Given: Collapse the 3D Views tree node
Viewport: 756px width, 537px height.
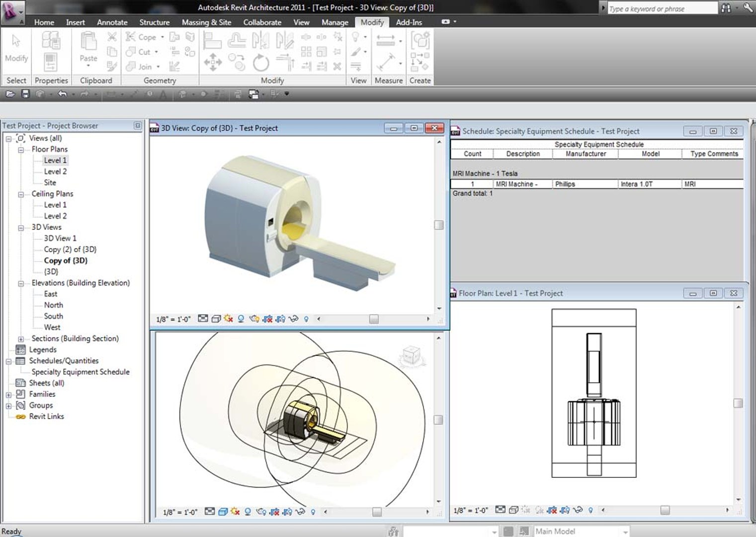Looking at the screenshot, I should (21, 228).
